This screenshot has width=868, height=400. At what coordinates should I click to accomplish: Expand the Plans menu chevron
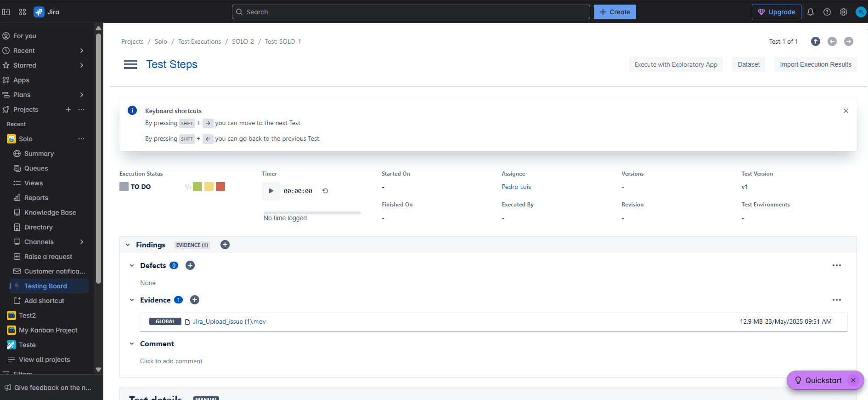pos(82,95)
